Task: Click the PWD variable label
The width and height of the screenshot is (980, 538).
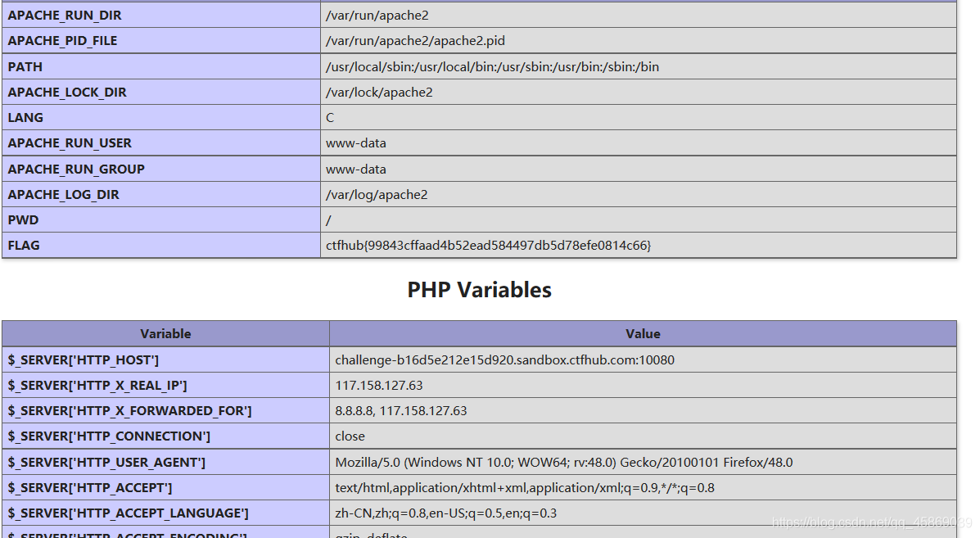Action: click(23, 220)
